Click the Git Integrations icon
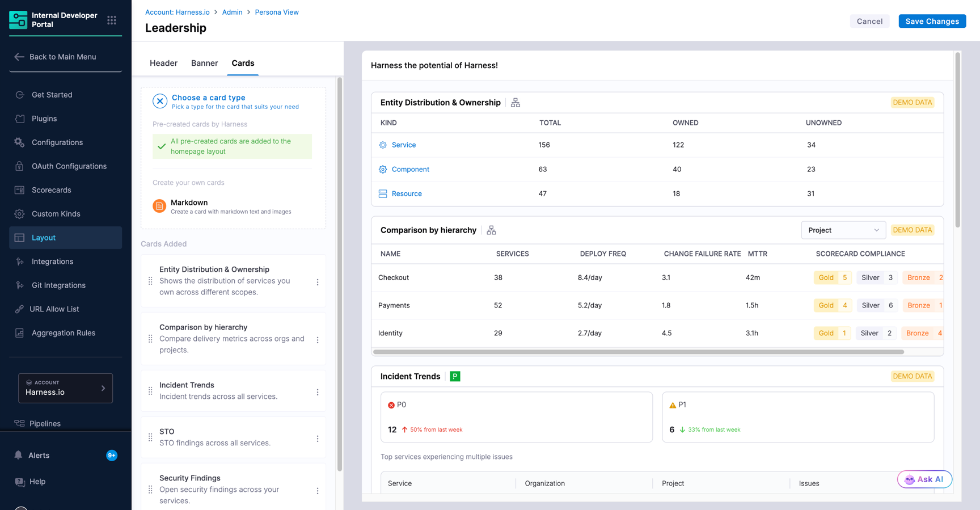 [x=20, y=285]
